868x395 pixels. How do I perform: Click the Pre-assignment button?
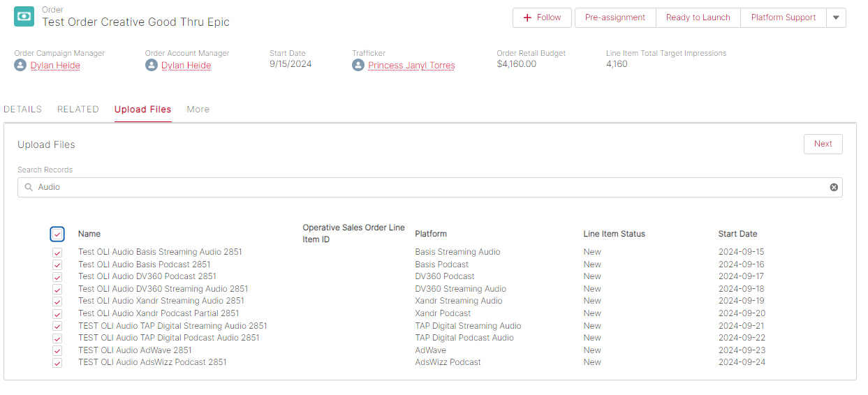click(x=615, y=17)
